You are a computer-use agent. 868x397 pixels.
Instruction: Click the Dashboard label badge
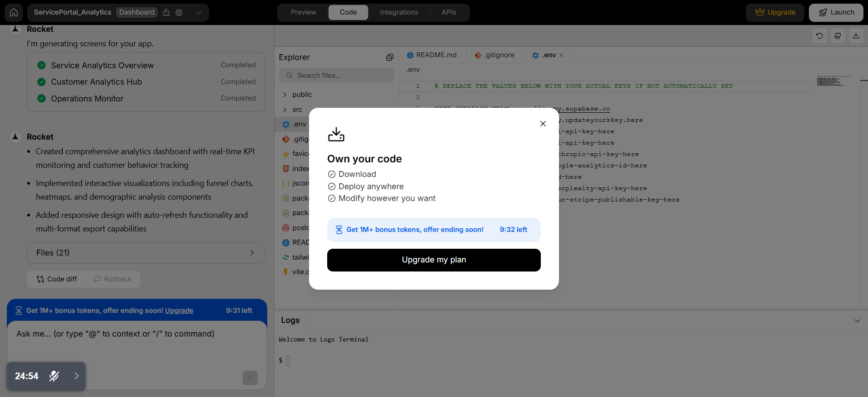(137, 12)
